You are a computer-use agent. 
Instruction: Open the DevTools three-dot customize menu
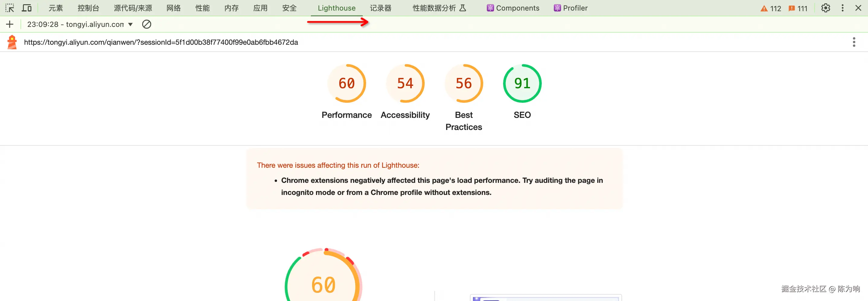point(842,8)
